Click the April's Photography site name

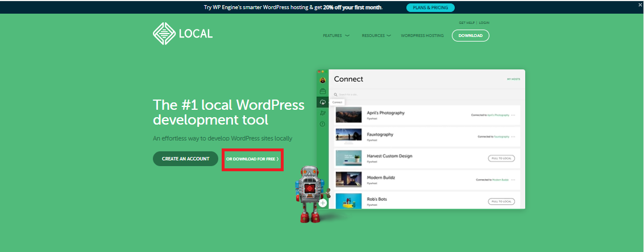(385, 113)
